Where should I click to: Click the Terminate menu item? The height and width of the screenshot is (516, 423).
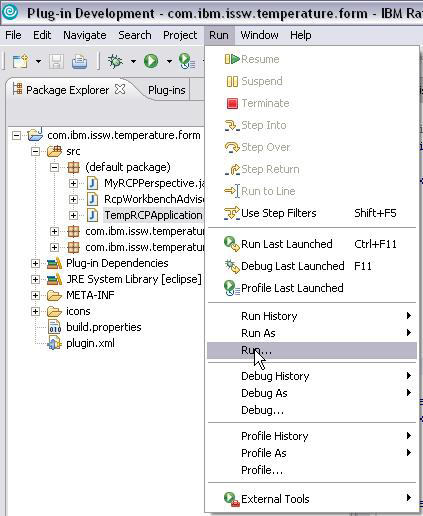312,103
